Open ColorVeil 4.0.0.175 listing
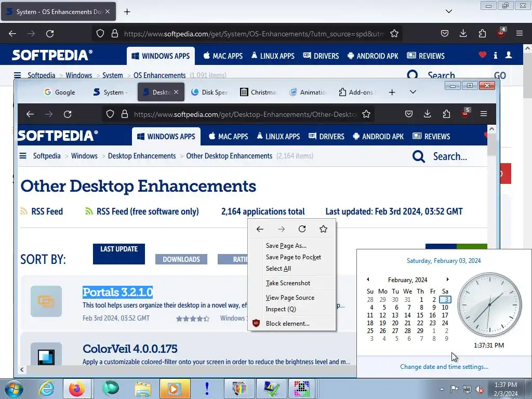Screen dimensions: 532x399 click(x=130, y=349)
